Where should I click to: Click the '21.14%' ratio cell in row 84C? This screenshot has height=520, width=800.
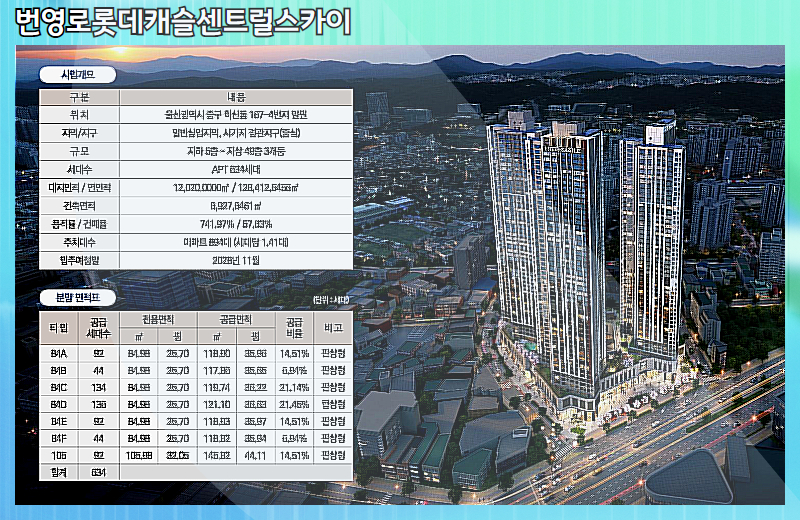[x=294, y=387]
